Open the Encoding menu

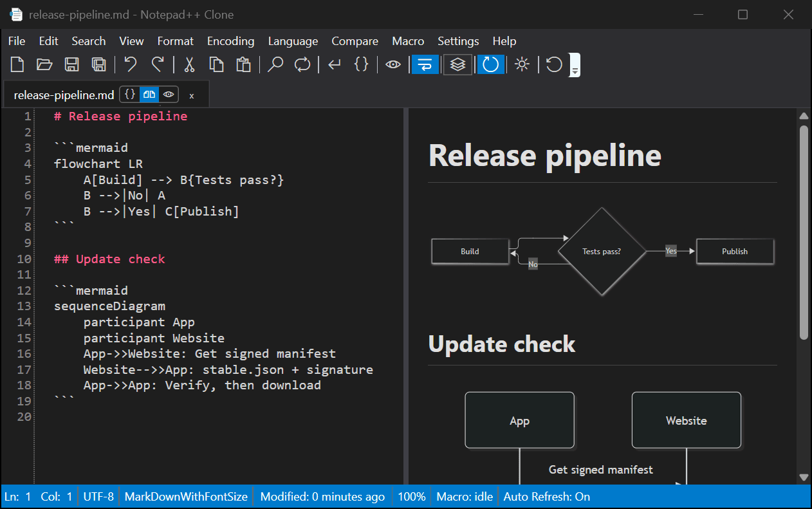(x=230, y=41)
